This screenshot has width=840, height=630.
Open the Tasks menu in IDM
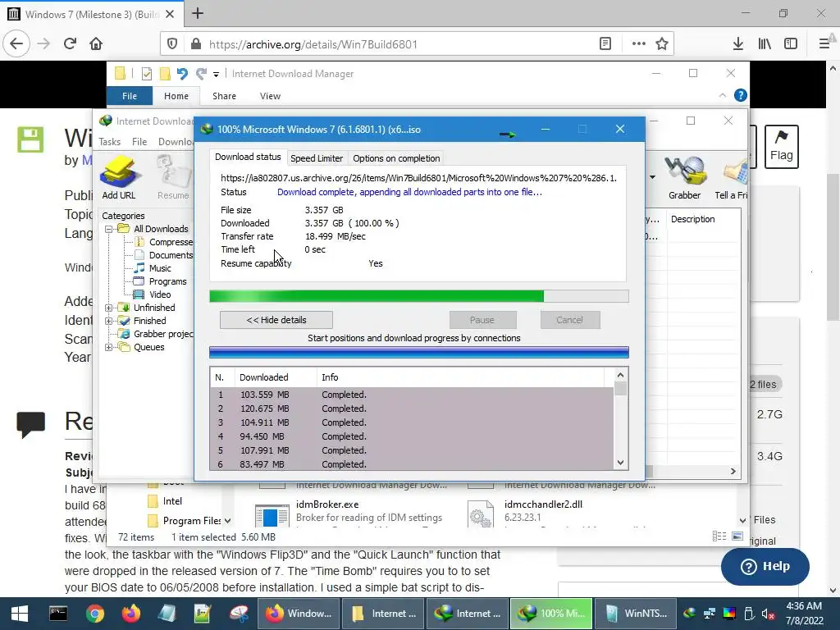point(109,141)
